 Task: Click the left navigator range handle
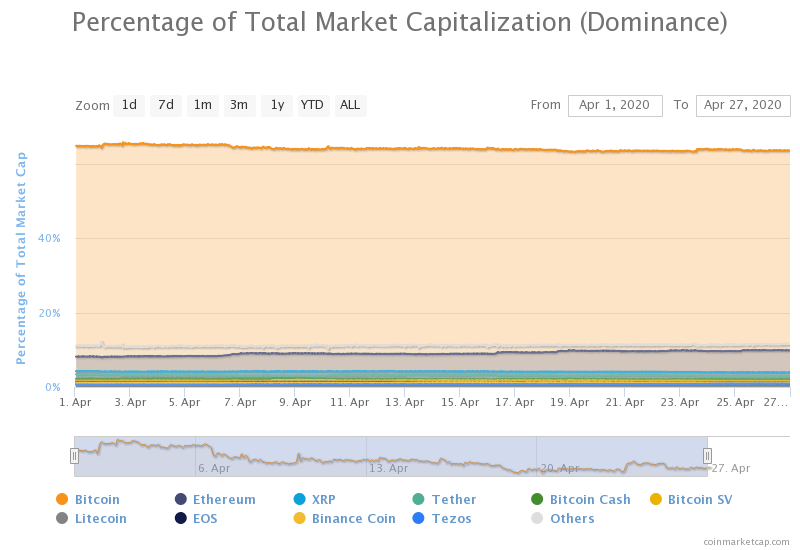[x=74, y=456]
